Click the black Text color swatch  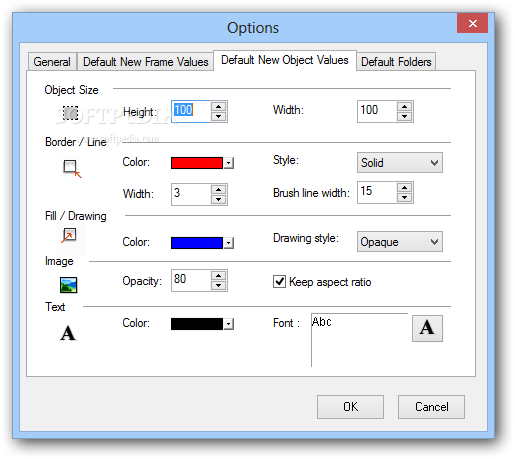[197, 324]
